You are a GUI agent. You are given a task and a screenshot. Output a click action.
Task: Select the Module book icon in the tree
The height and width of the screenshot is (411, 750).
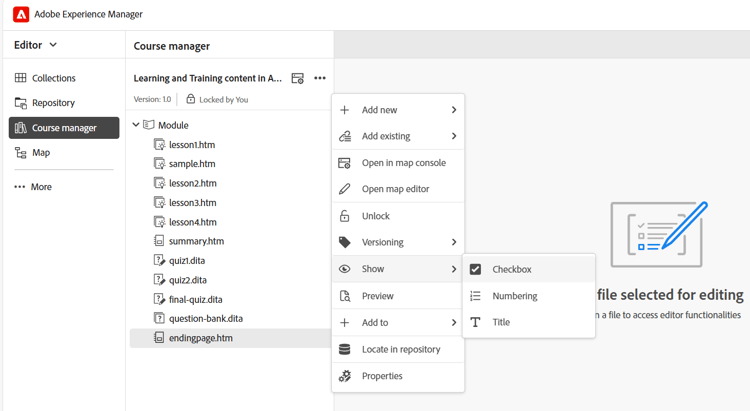tap(149, 125)
